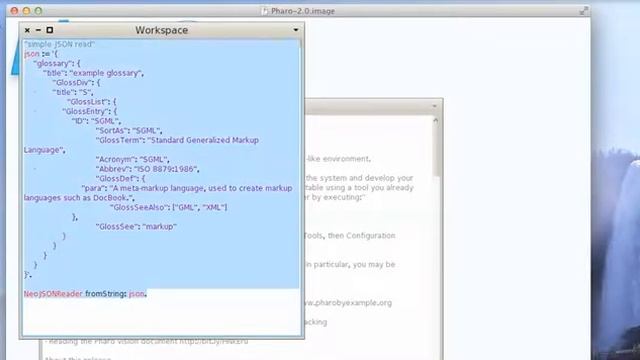Image resolution: width=640 pixels, height=360 pixels.
Task: Click the Pharo-2.0.image window title
Action: pyautogui.click(x=302, y=11)
